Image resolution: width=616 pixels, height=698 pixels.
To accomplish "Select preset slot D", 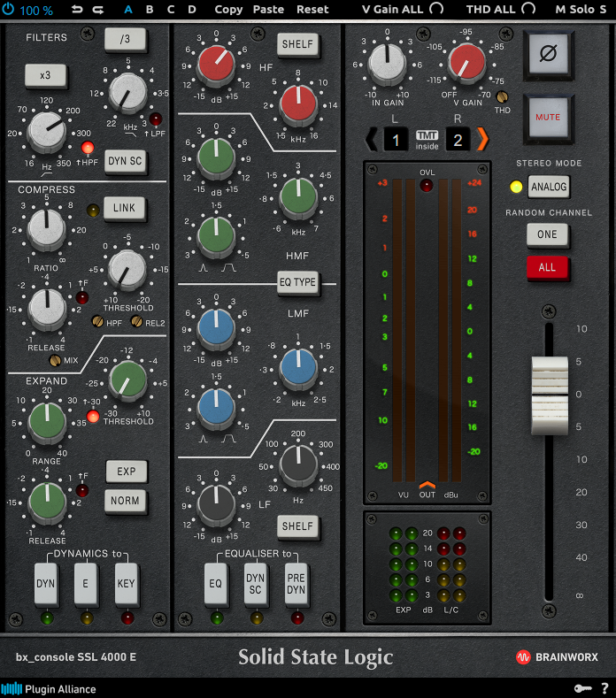I will (x=192, y=10).
